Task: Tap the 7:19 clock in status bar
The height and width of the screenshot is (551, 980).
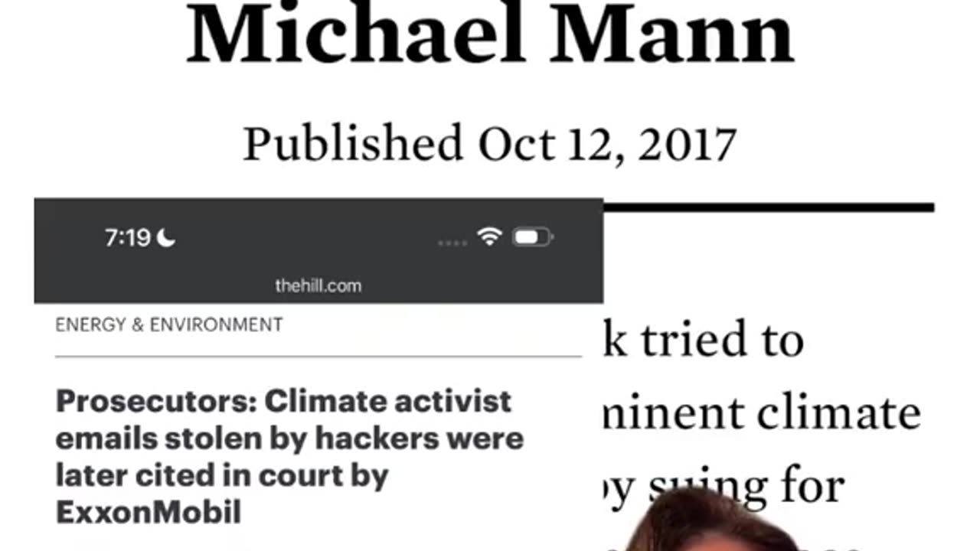Action: [x=128, y=239]
